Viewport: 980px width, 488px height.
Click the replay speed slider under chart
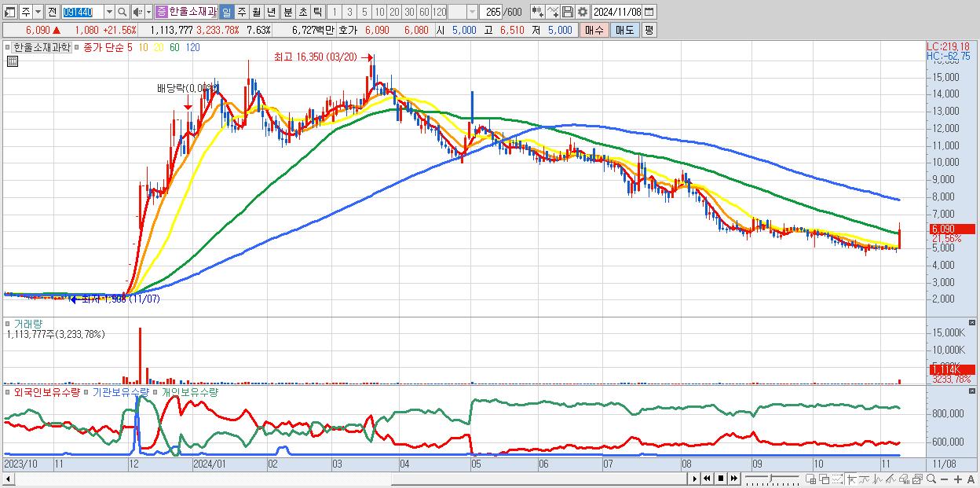coord(772,479)
